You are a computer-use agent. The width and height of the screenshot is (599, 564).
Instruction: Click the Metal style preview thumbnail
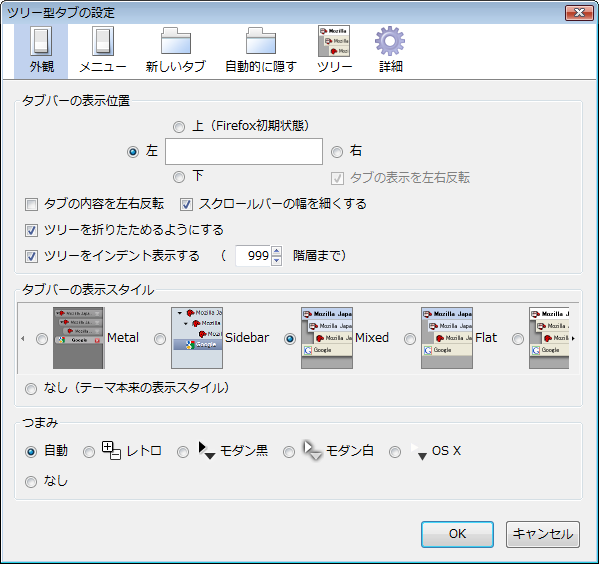[x=78, y=338]
